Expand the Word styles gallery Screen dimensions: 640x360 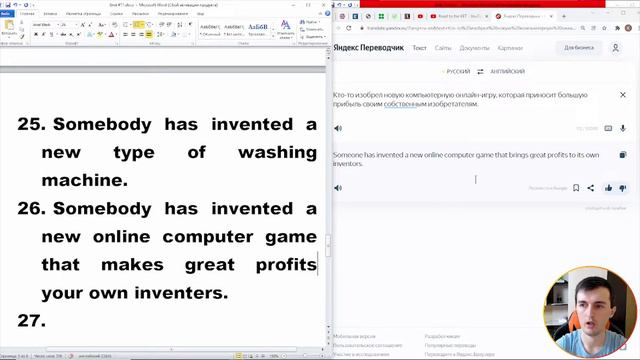[x=273, y=36]
